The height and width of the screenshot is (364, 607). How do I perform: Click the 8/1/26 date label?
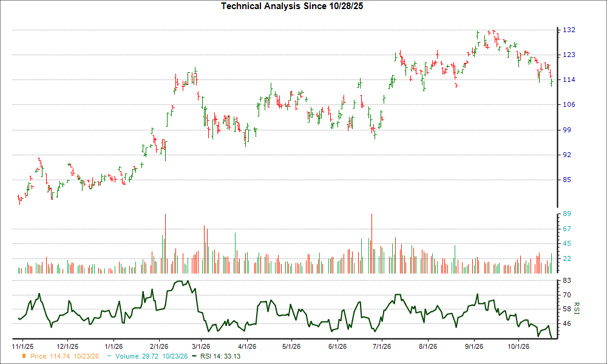tap(428, 346)
